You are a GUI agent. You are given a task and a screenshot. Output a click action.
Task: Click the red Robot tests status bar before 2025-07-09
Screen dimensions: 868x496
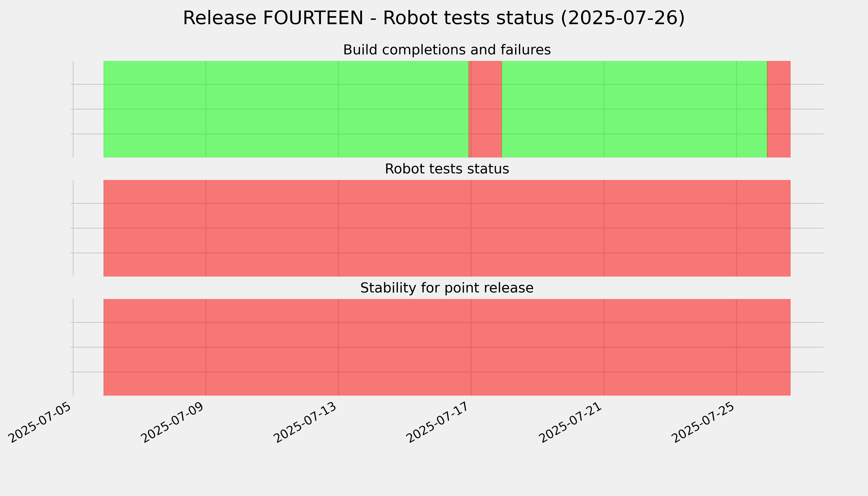pyautogui.click(x=155, y=228)
